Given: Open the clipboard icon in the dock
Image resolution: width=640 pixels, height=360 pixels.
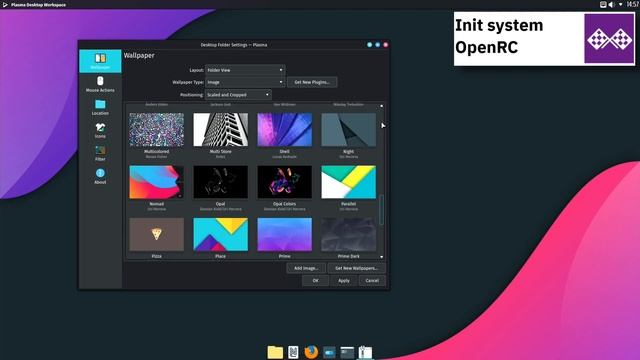Looking at the screenshot, I should pos(365,352).
